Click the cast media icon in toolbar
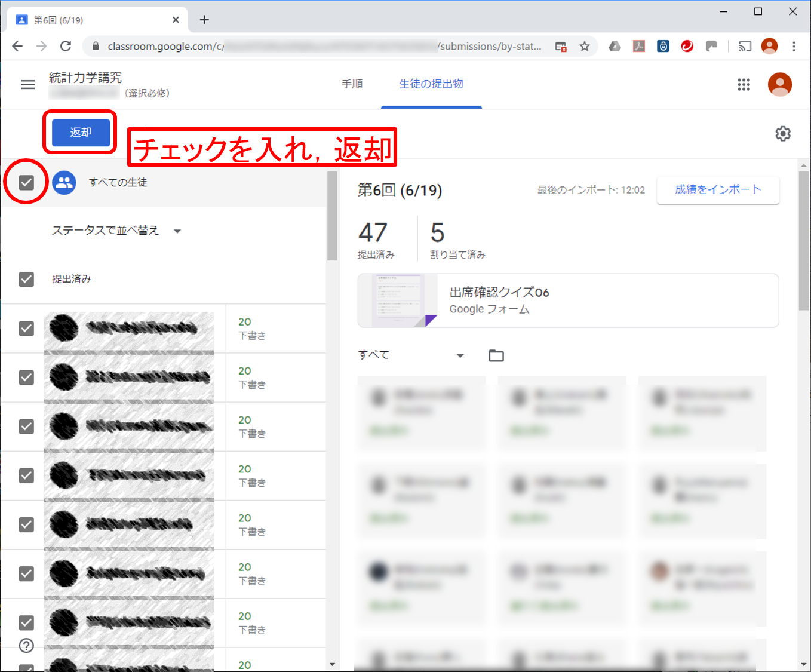This screenshot has width=811, height=672. point(745,46)
